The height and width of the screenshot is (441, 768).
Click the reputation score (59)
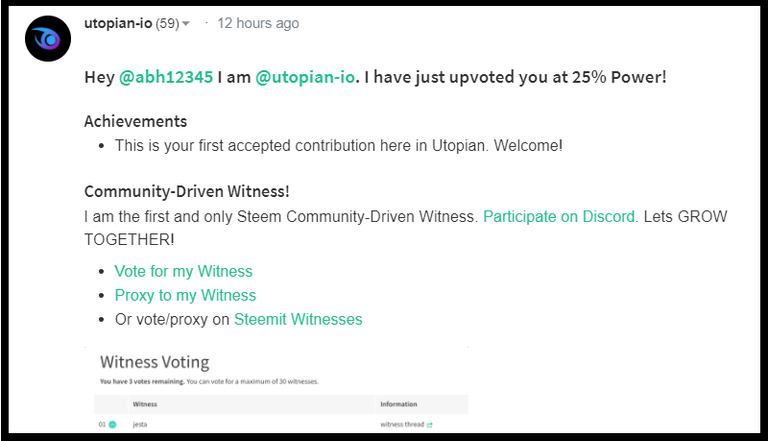click(x=168, y=23)
